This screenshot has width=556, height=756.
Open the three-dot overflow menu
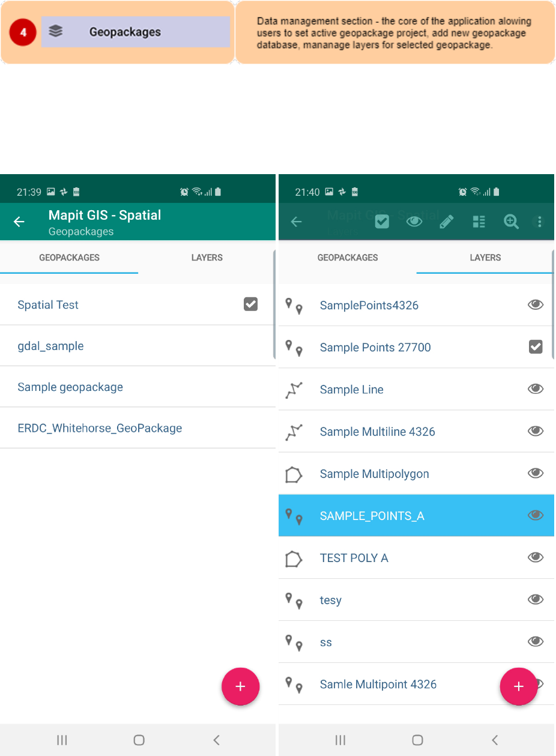[539, 222]
